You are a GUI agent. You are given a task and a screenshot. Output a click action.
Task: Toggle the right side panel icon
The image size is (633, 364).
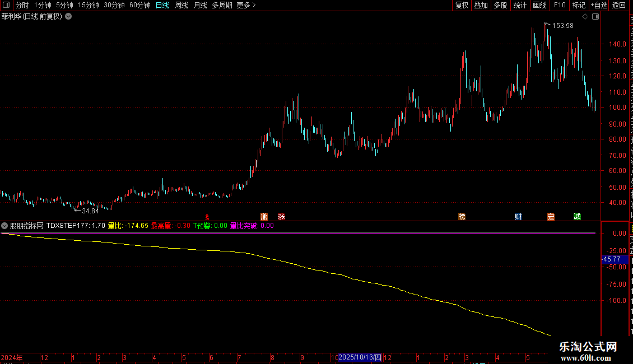pos(595,17)
